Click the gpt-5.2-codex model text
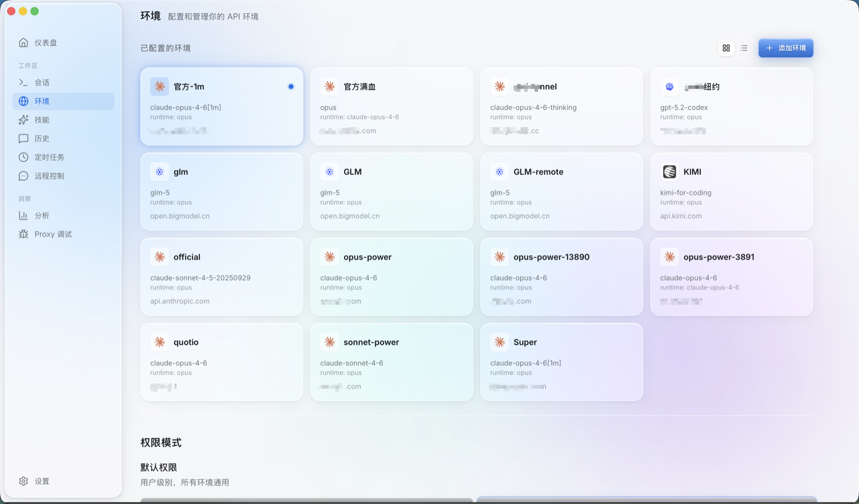859x504 pixels. pos(684,107)
